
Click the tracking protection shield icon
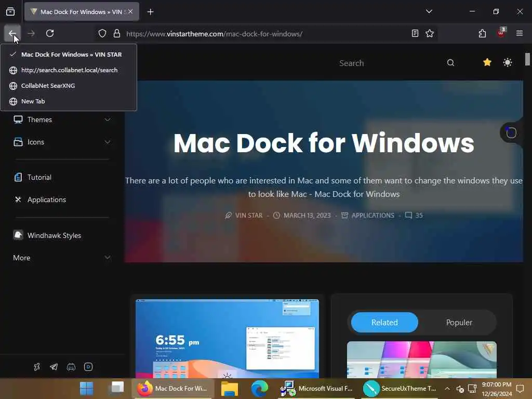[102, 33]
